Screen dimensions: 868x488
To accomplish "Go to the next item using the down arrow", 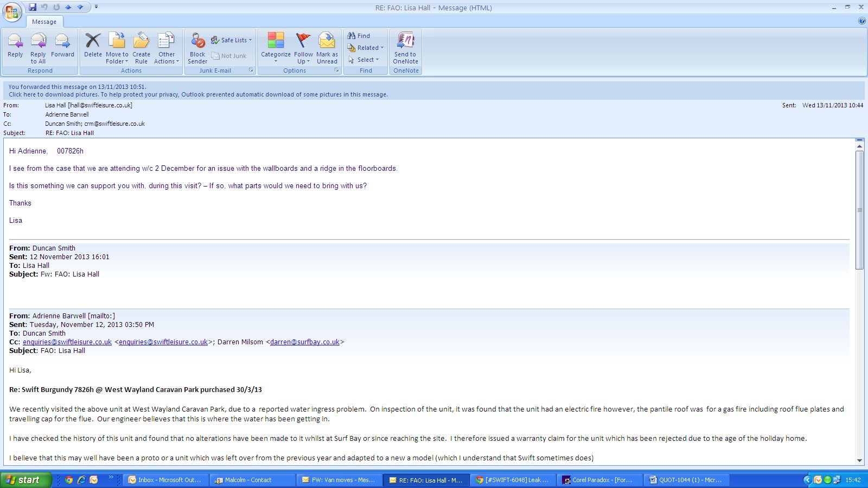I will point(80,7).
